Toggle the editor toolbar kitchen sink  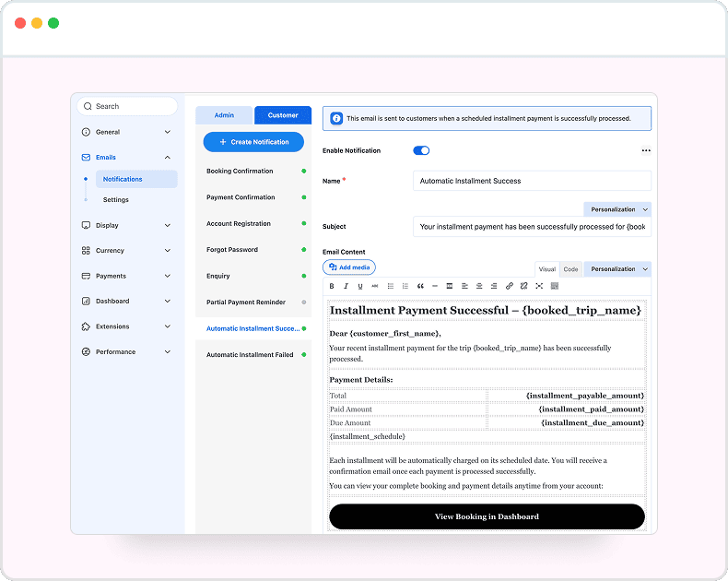[555, 286]
